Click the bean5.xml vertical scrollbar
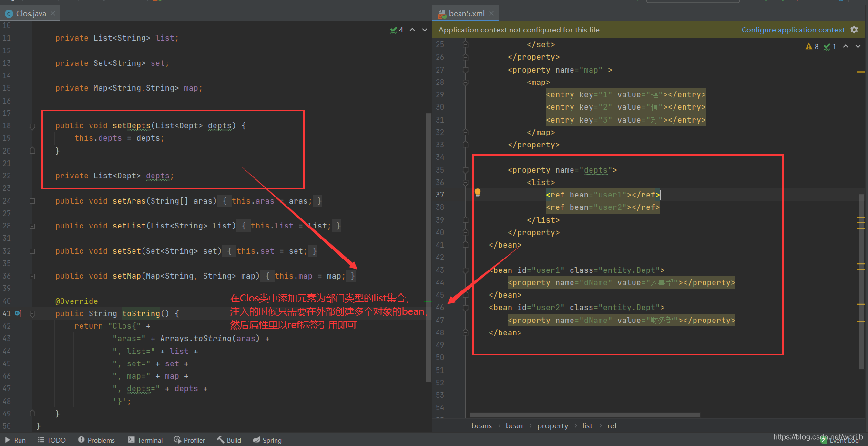868x446 pixels. click(x=862, y=281)
